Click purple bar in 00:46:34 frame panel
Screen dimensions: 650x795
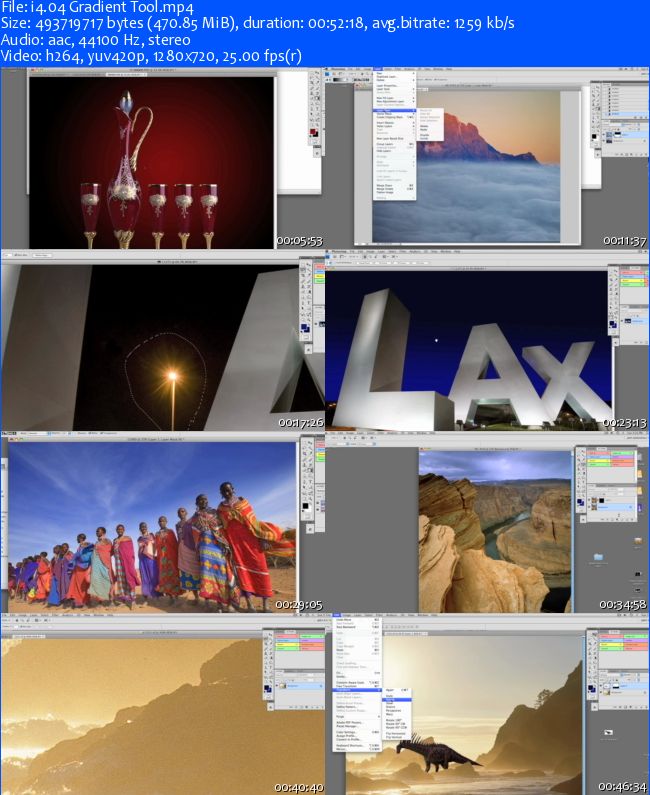click(635, 640)
